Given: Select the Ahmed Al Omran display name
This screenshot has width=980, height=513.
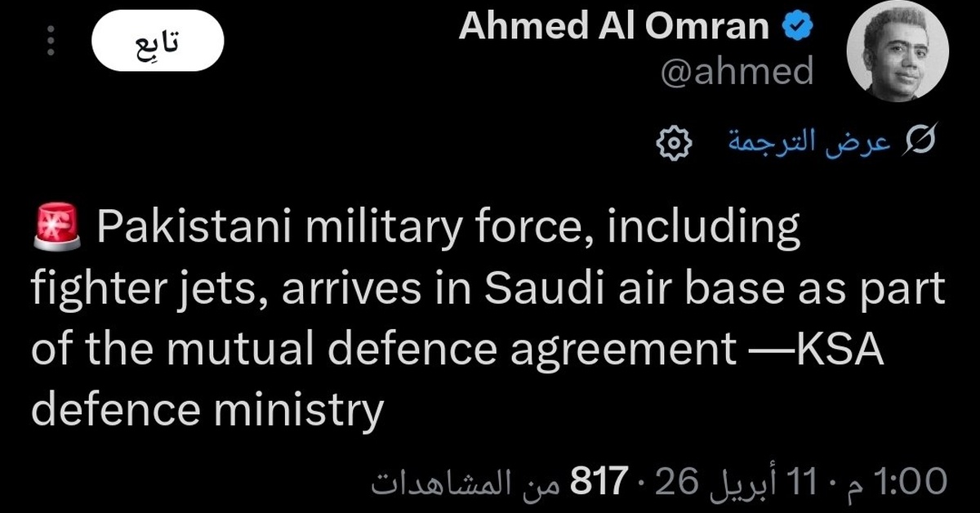Looking at the screenshot, I should click(x=614, y=28).
